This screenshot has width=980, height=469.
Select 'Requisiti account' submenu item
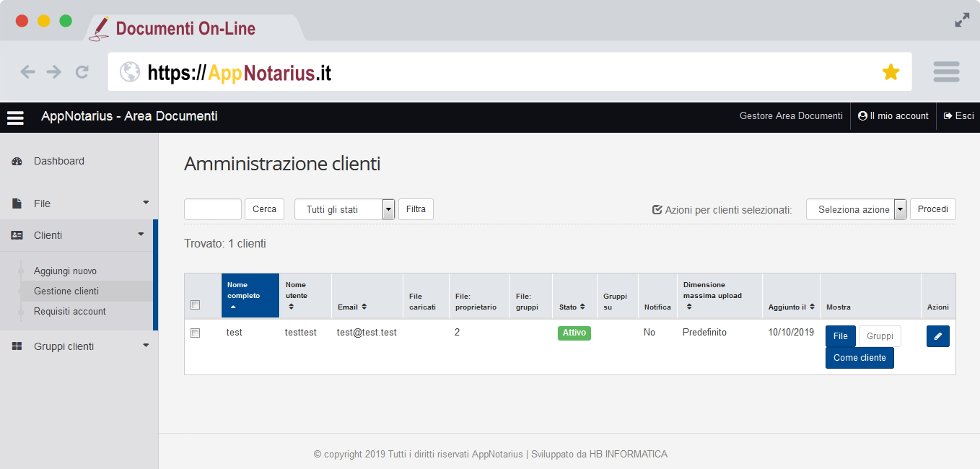[x=70, y=312]
